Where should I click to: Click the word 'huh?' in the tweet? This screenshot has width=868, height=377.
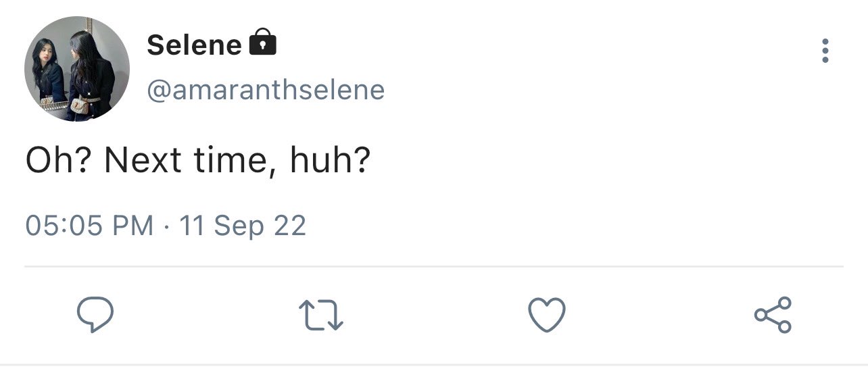(x=330, y=161)
